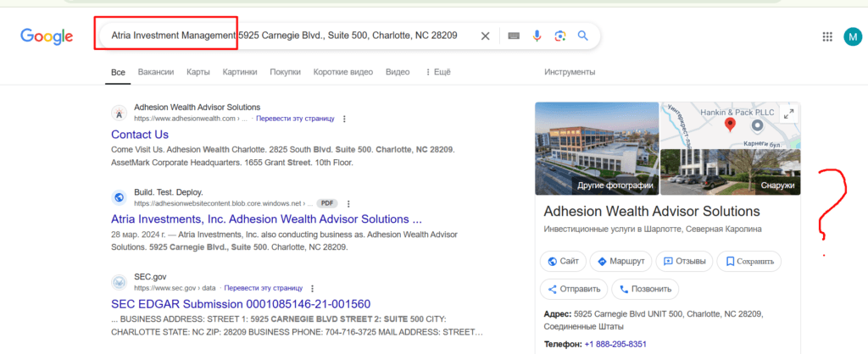Open the Снаружи street view photo
Image resolution: width=868 pixels, height=354 pixels.
click(731, 172)
